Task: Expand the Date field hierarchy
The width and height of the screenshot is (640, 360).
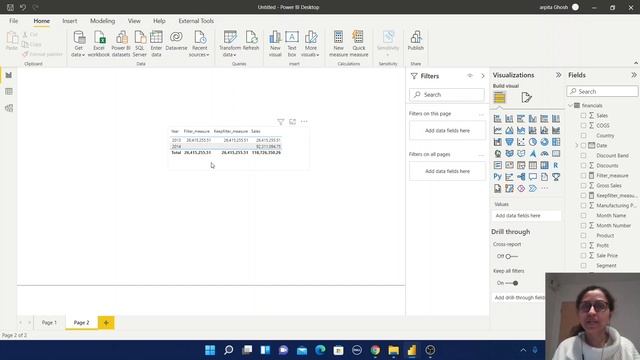Action: (x=577, y=146)
